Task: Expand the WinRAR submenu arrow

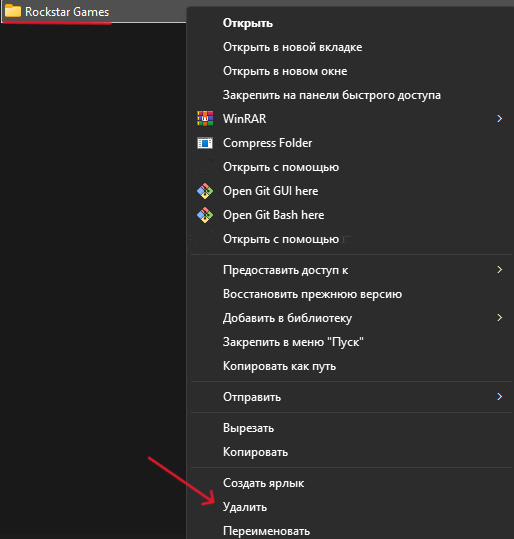Action: tap(500, 119)
